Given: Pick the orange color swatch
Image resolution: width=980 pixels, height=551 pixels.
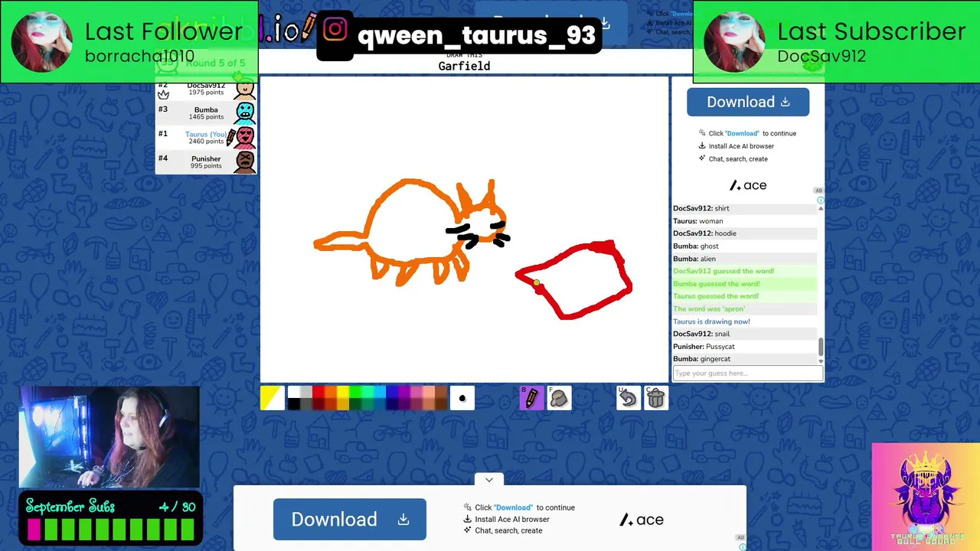Looking at the screenshot, I should click(331, 392).
